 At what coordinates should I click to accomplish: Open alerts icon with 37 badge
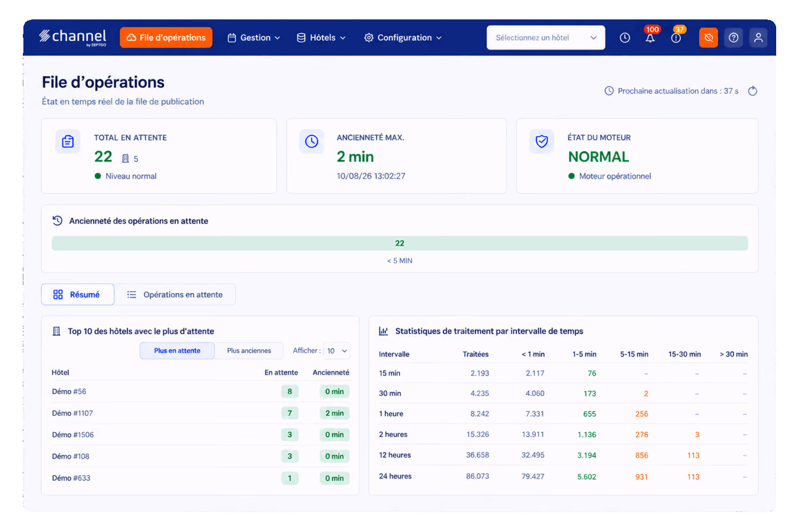(x=676, y=38)
